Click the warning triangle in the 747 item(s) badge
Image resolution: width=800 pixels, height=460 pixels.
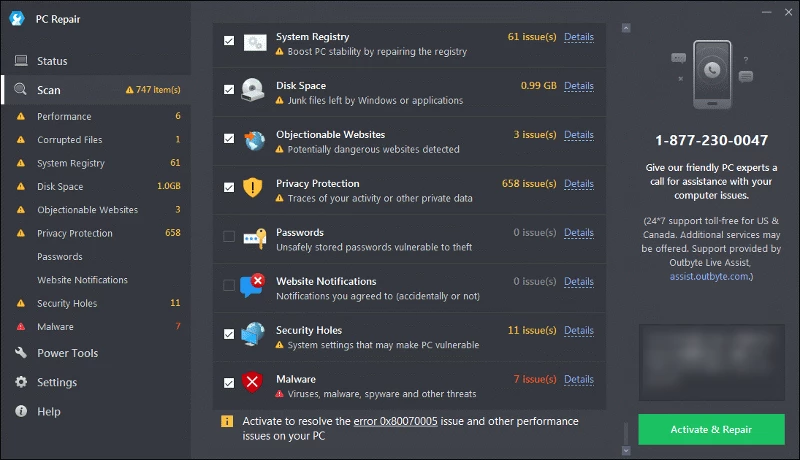(130, 90)
